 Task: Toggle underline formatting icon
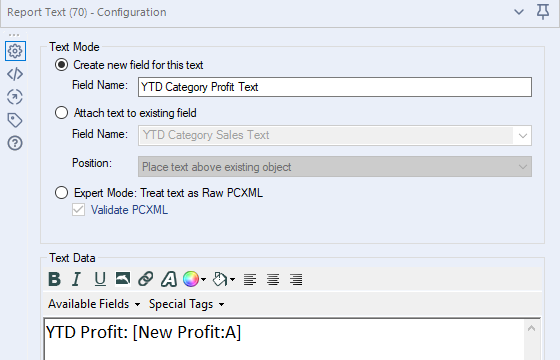pos(100,279)
